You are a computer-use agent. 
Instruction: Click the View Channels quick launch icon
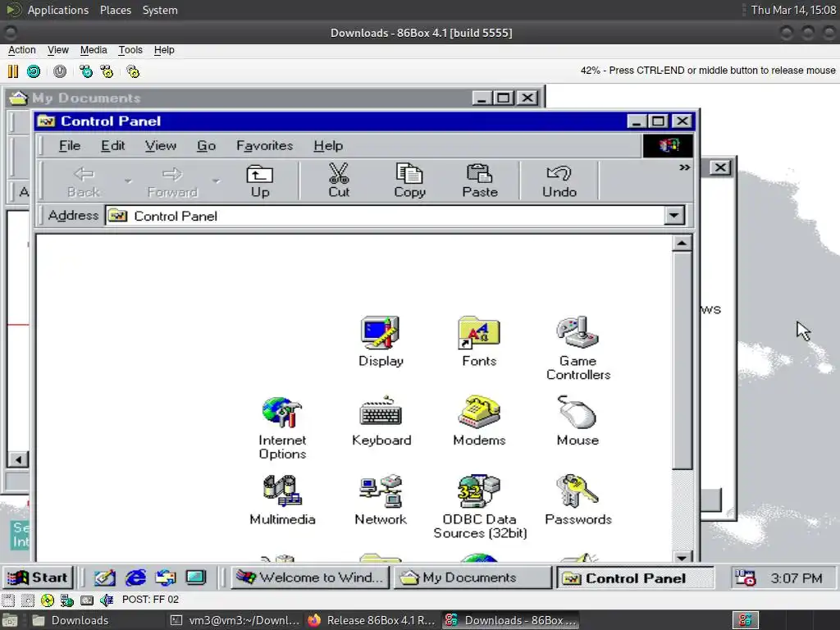[195, 577]
